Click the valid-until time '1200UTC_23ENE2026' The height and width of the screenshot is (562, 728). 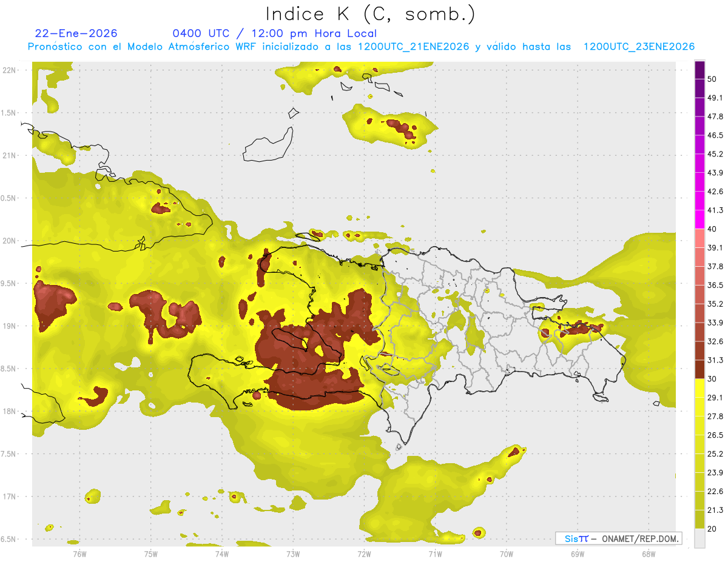(639, 47)
